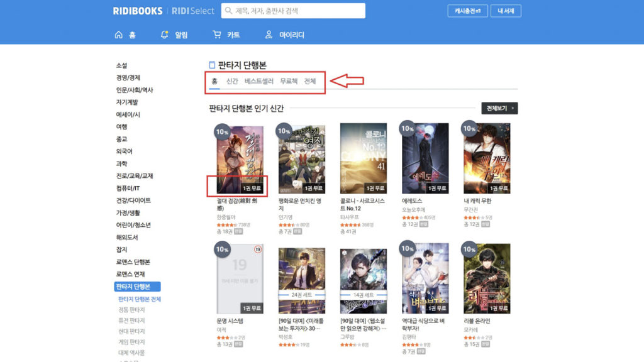
Task: Click the 10% discount badge on 절대 검감
Action: click(x=222, y=132)
